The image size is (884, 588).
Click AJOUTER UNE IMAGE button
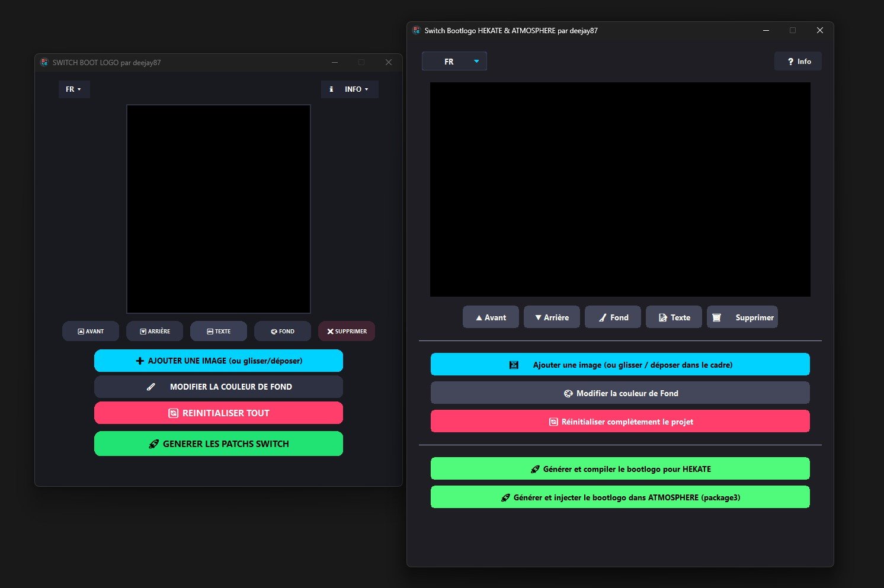click(219, 361)
